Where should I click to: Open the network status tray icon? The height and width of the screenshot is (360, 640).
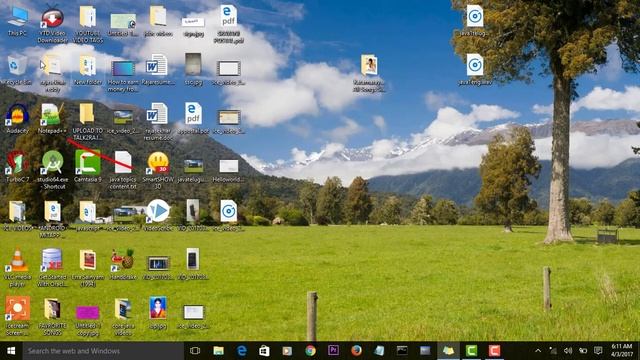(553, 351)
